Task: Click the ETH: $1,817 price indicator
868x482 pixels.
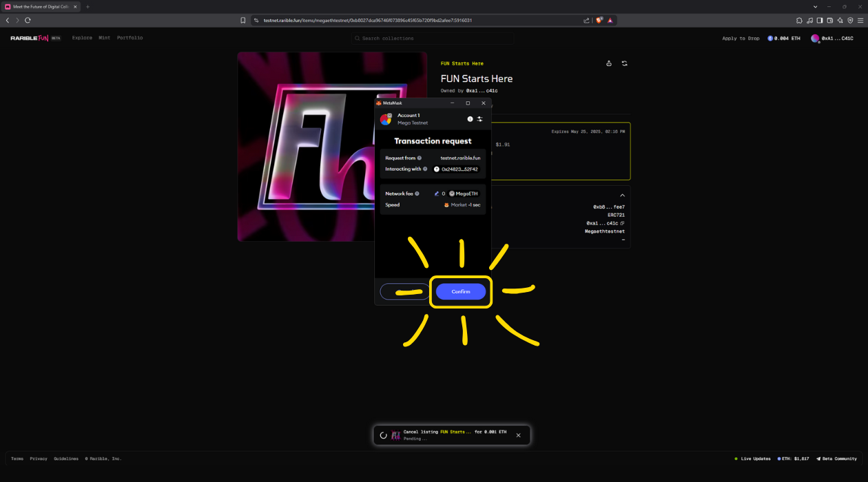Action: click(x=794, y=459)
